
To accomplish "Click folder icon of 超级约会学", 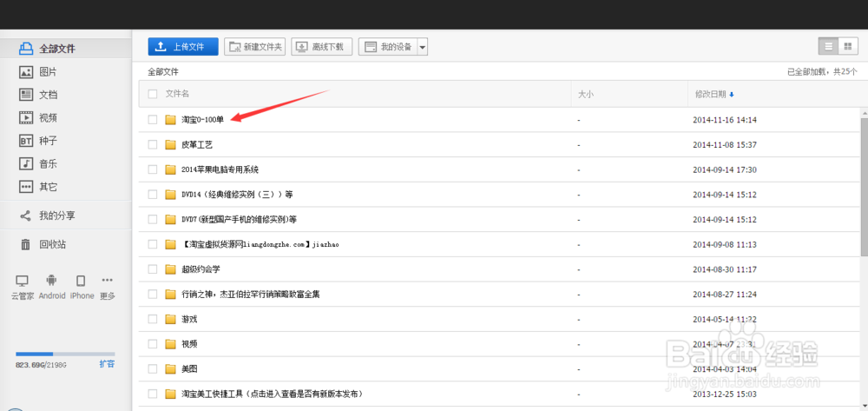I will [170, 269].
